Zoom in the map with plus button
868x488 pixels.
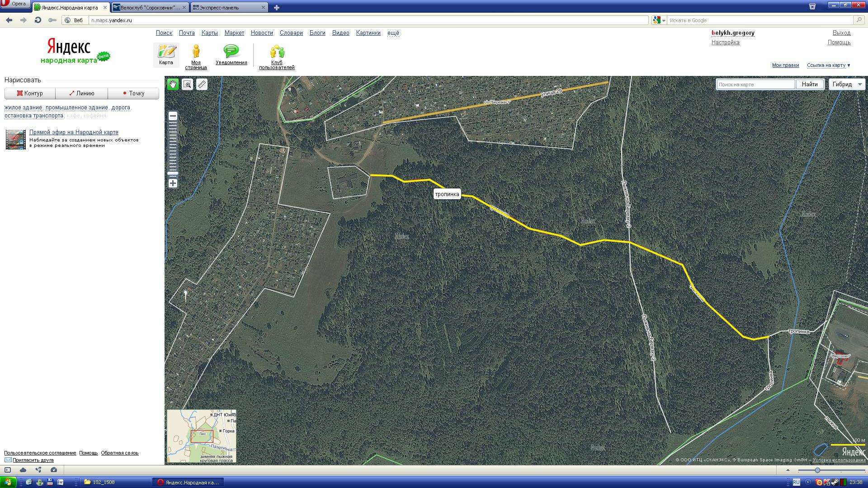(x=173, y=183)
